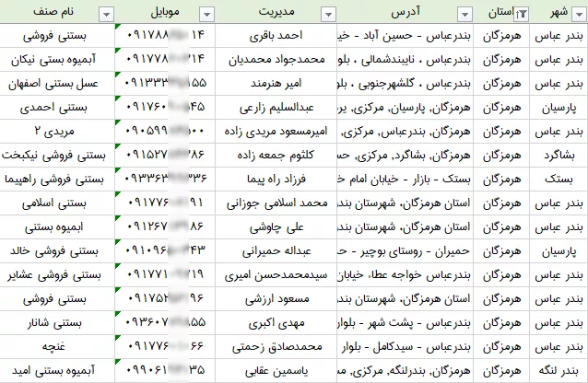Click address cell بندرعباس - پشت شهر

(x=405, y=323)
